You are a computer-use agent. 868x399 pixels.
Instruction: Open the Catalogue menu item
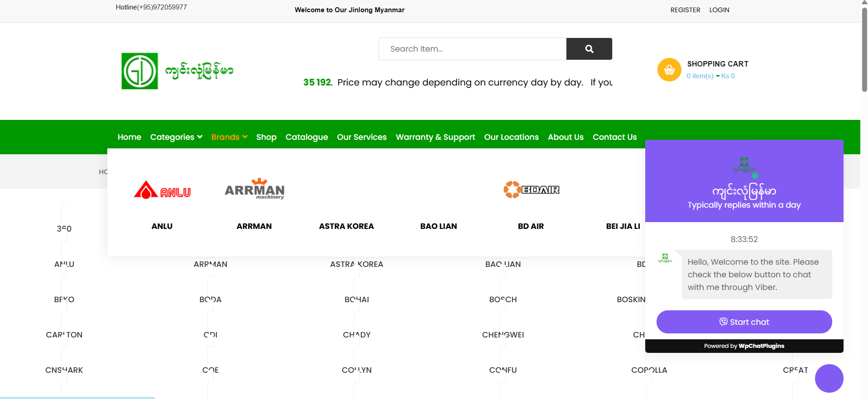pos(307,137)
